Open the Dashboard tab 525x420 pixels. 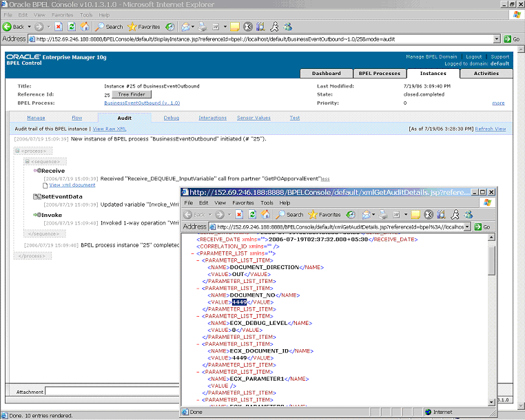327,73
